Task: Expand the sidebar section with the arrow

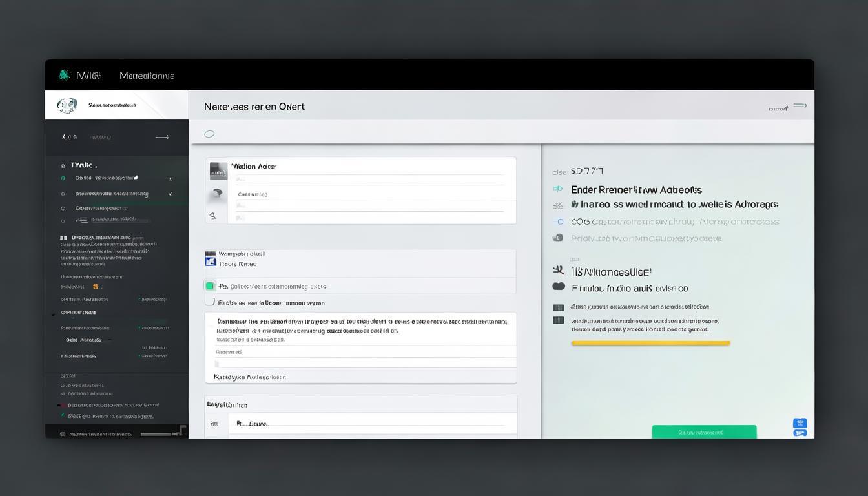Action: pos(162,137)
